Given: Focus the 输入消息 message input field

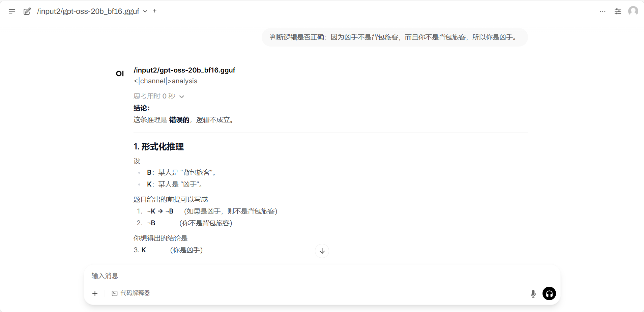Looking at the screenshot, I should coord(303,276).
